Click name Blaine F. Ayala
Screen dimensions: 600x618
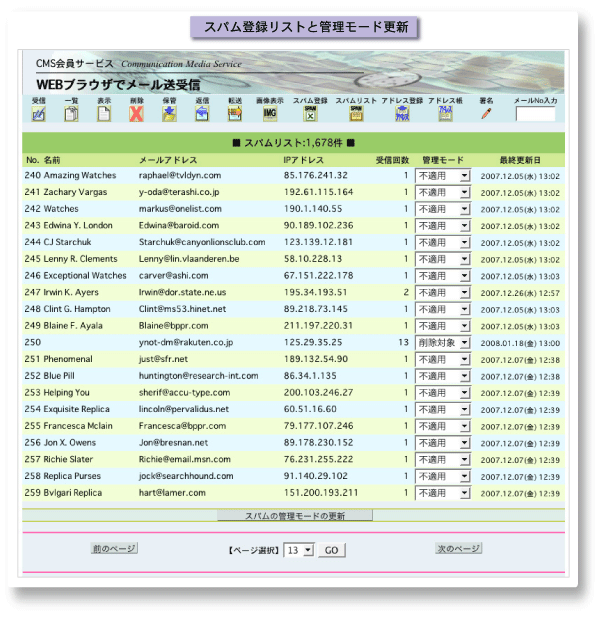(73, 326)
